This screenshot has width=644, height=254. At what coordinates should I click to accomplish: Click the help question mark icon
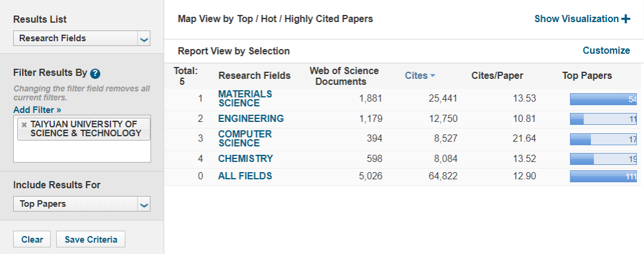[x=95, y=74]
